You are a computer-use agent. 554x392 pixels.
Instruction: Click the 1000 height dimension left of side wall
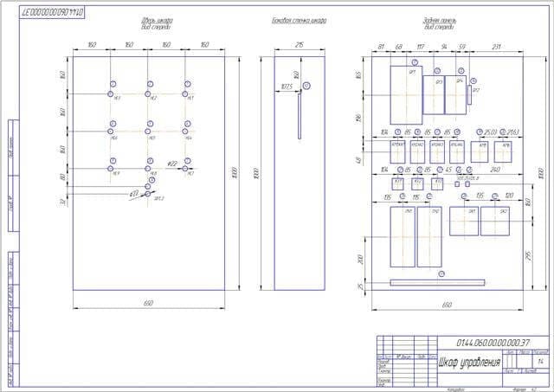click(x=256, y=173)
